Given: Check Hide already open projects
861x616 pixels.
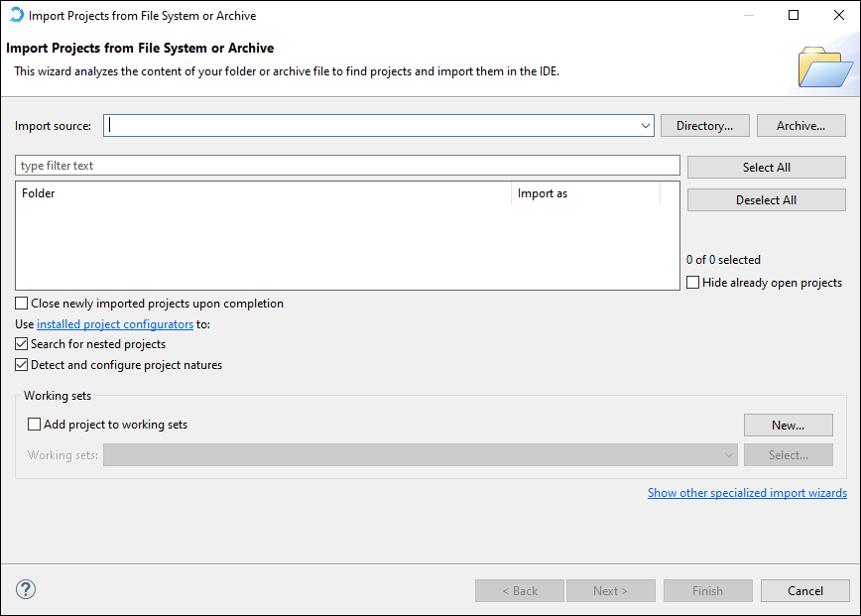Looking at the screenshot, I should click(x=693, y=283).
